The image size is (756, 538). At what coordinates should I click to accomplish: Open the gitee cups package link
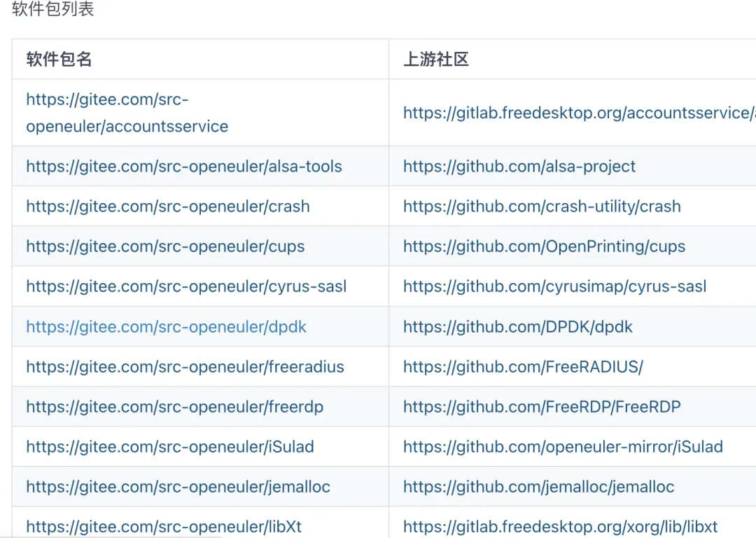(165, 247)
